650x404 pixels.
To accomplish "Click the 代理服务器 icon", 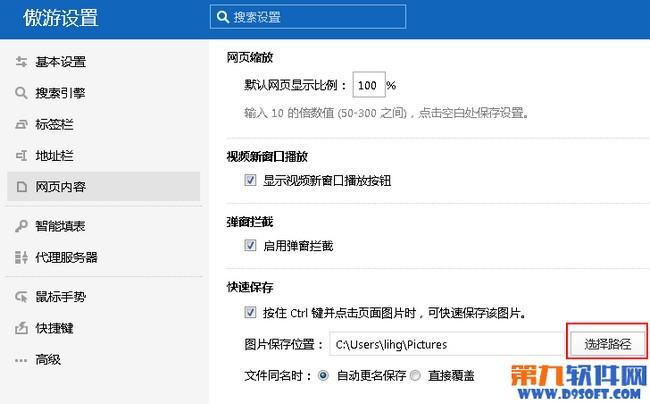I will [21, 257].
